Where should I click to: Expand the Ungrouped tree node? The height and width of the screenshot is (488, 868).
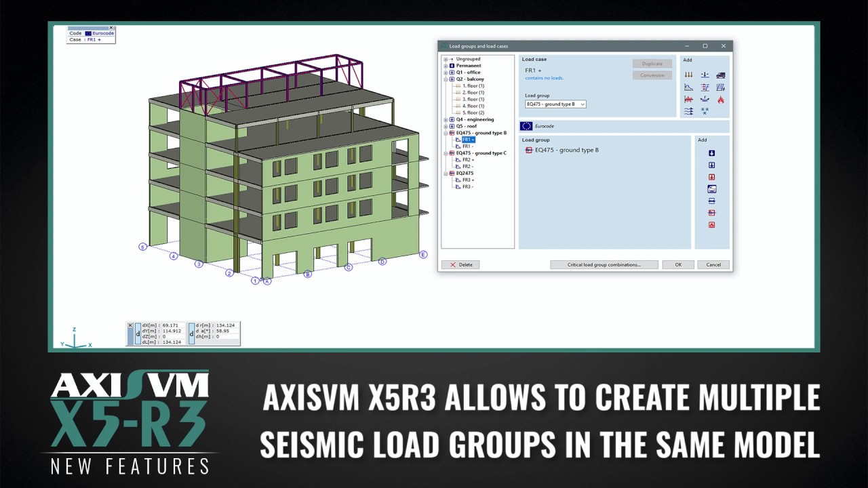click(x=446, y=60)
